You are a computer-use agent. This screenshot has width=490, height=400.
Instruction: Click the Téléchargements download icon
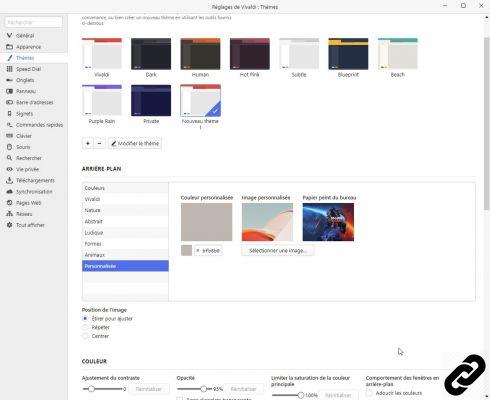click(9, 180)
